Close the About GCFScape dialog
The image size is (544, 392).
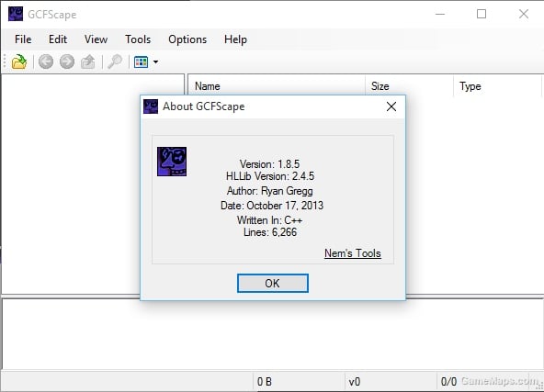[391, 106]
